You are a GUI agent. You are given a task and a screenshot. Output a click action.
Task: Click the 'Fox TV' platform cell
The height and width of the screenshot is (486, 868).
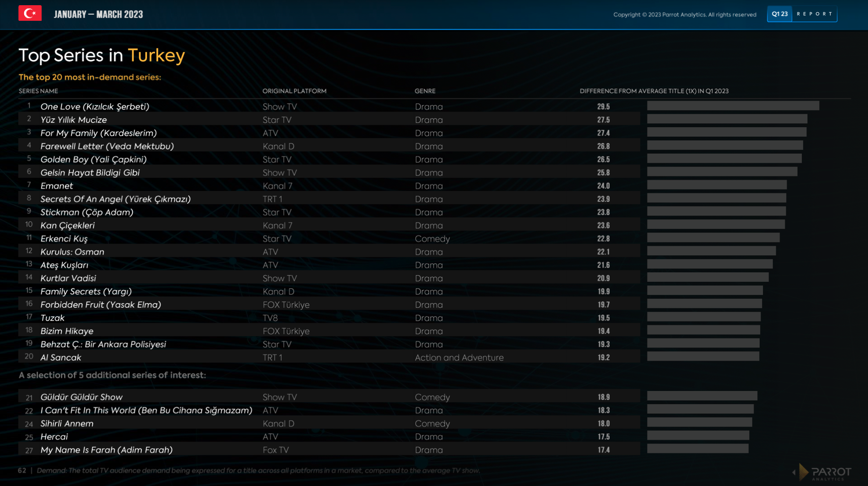point(276,450)
